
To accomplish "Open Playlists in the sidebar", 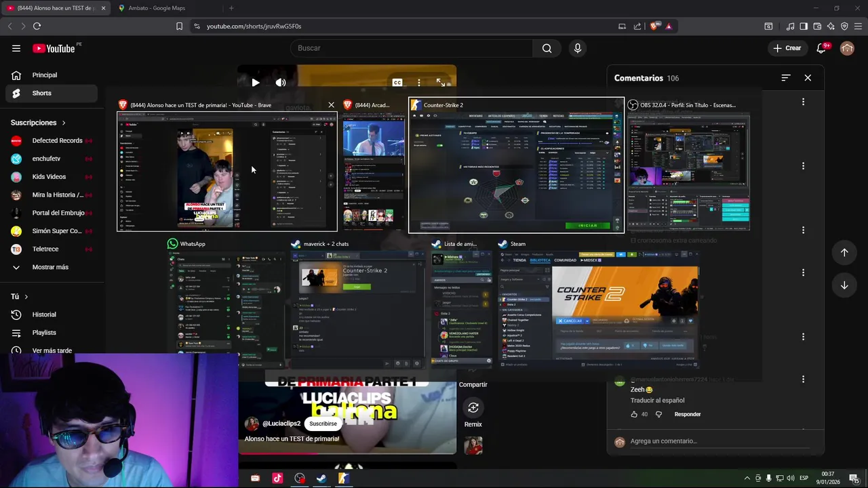I will (52, 333).
